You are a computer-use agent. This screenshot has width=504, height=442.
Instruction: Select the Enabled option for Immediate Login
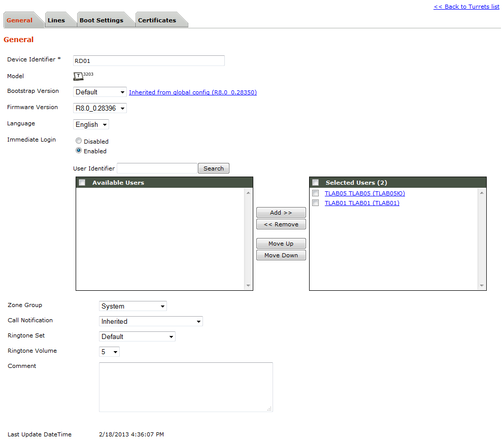pos(79,150)
